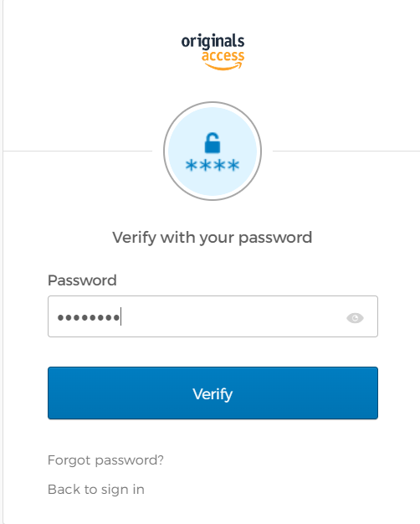The image size is (420, 524).
Task: Click the circular password factor badge
Action: pos(213,151)
